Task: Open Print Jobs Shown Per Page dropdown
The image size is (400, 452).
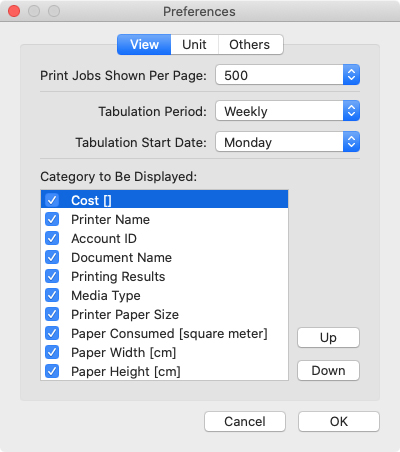Action: click(x=287, y=75)
